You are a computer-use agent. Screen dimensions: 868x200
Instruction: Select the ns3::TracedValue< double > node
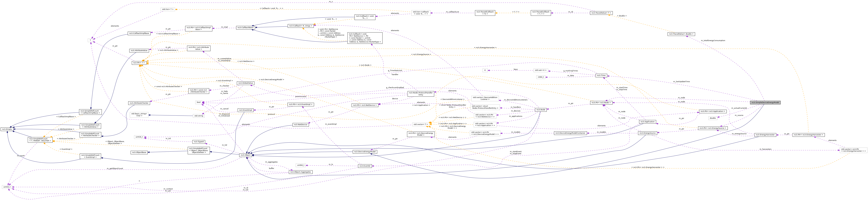click(681, 34)
